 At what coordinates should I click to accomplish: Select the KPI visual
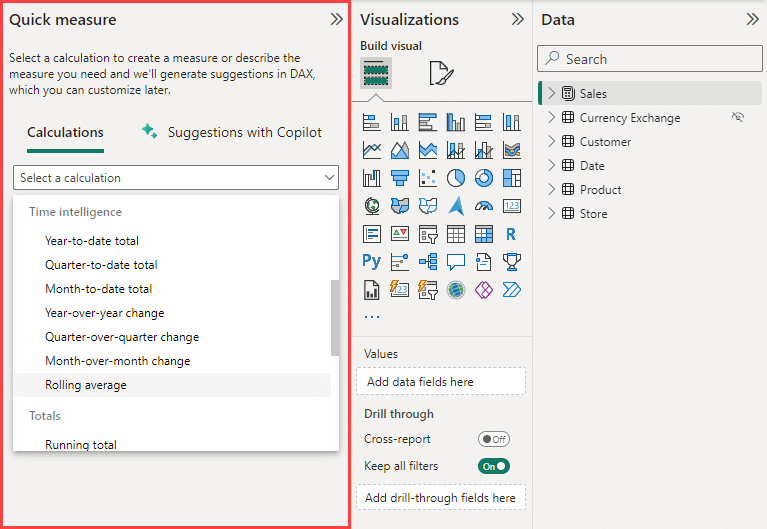tap(400, 234)
